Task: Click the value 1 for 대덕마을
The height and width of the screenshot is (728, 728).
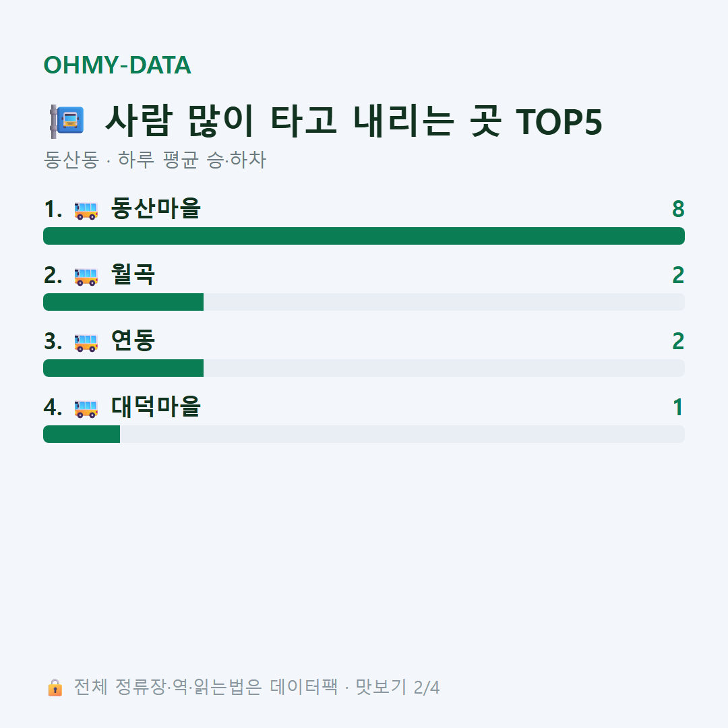Action: [x=678, y=407]
